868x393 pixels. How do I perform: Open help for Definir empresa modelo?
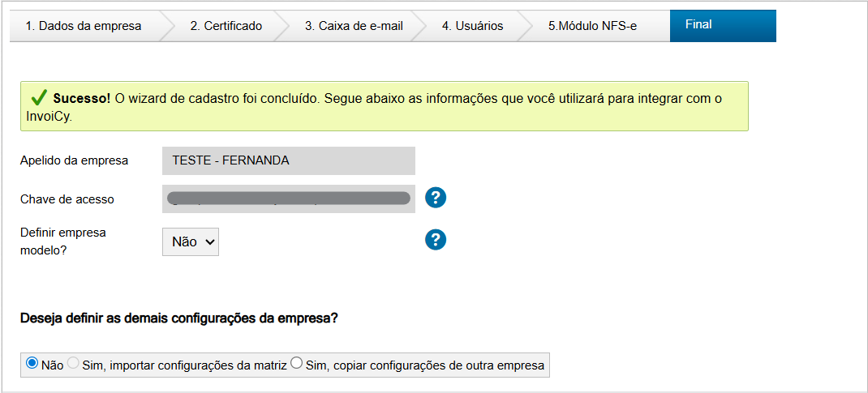click(x=436, y=240)
